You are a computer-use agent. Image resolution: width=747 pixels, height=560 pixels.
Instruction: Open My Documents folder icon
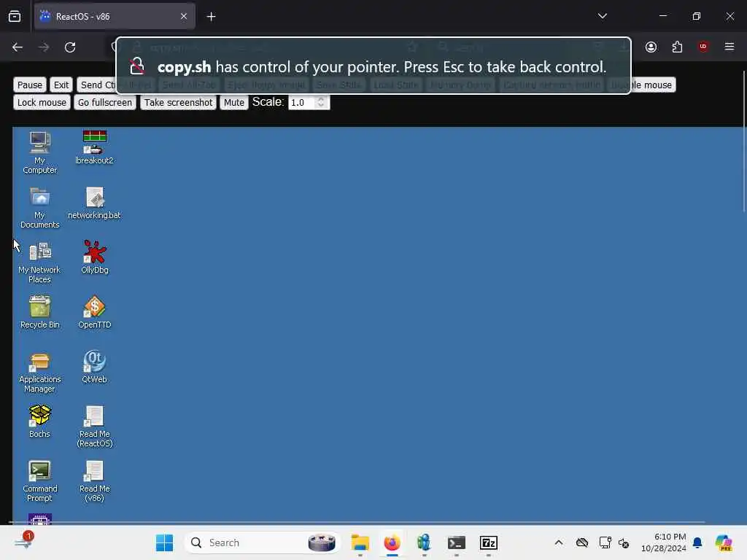(x=39, y=207)
